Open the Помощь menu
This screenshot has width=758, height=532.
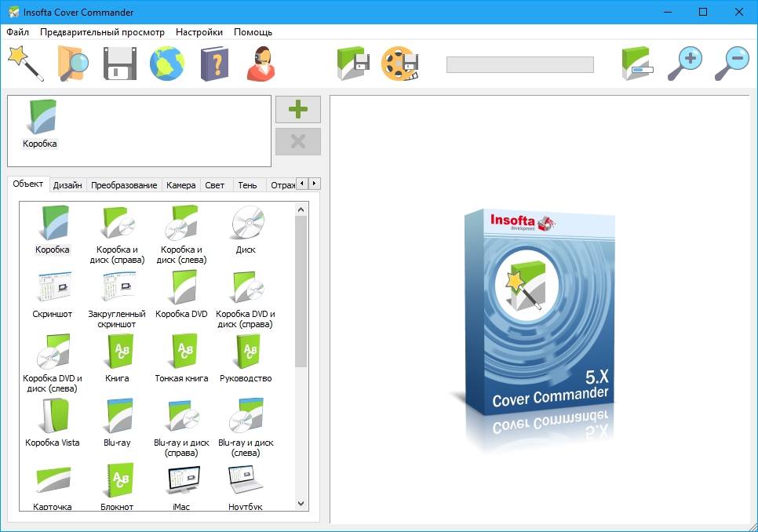coord(253,32)
